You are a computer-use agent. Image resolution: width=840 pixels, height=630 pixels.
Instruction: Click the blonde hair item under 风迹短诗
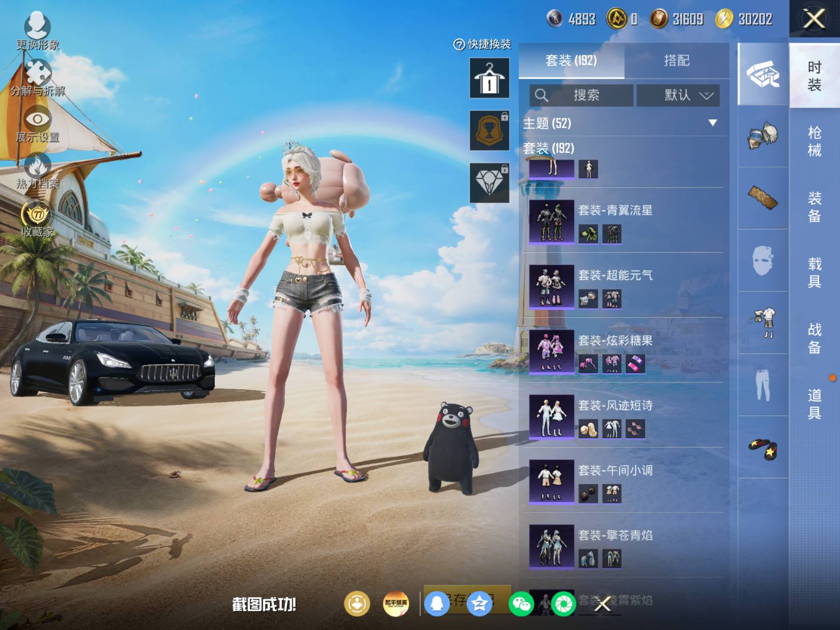point(588,429)
